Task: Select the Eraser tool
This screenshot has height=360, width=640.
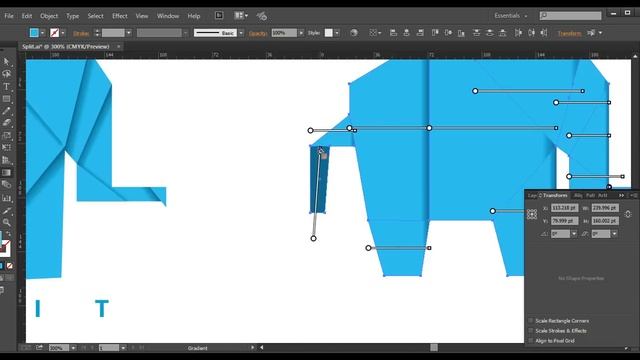Action: pos(7,122)
